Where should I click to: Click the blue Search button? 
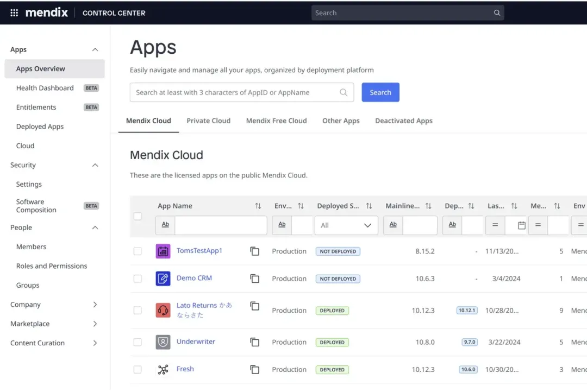[x=380, y=92]
